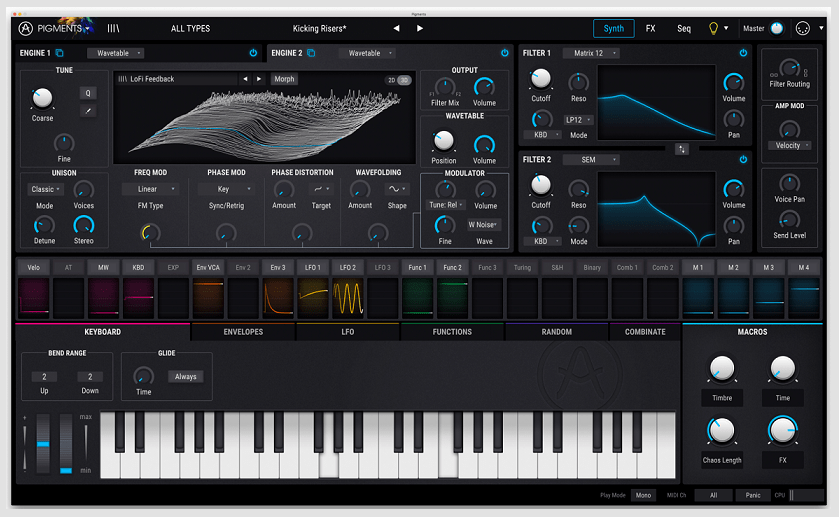Switch to the Envelopes tab
This screenshot has width=839, height=517.
(x=243, y=332)
